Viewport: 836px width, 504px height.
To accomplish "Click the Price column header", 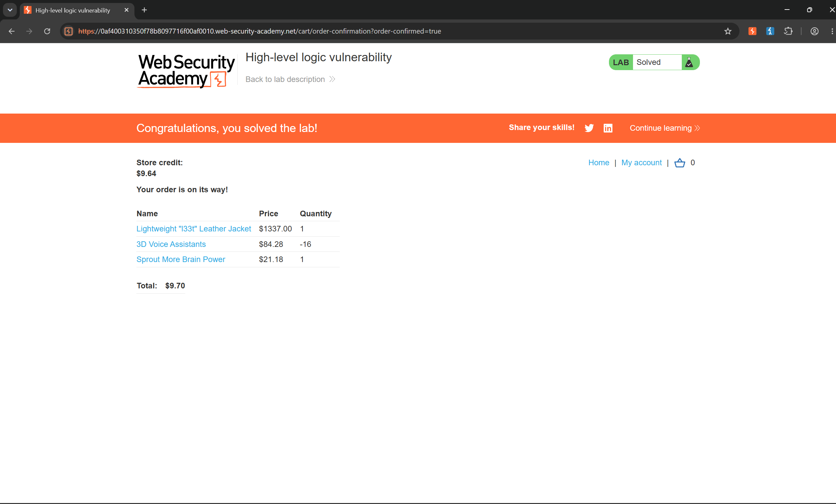I will point(268,214).
